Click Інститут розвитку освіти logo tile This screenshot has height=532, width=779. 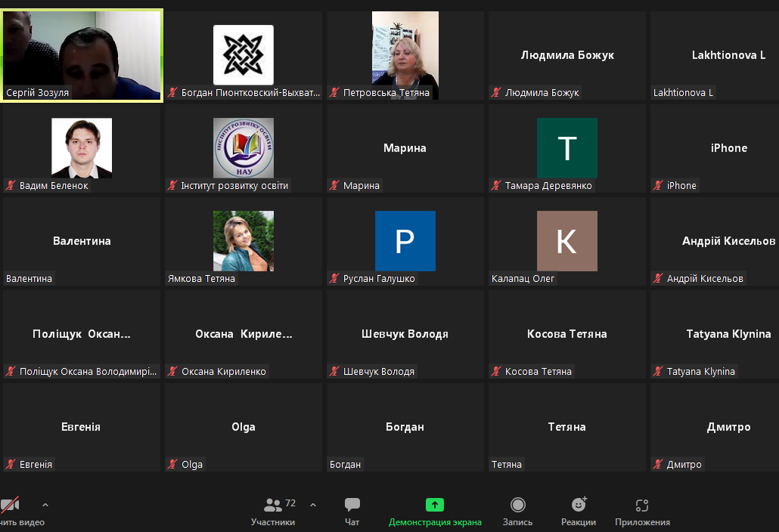(244, 147)
